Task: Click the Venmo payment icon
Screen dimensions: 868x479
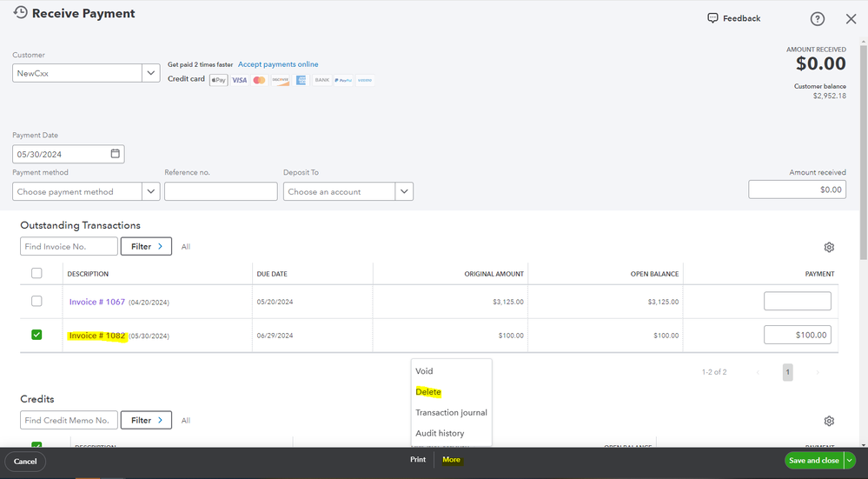Action: 364,80
